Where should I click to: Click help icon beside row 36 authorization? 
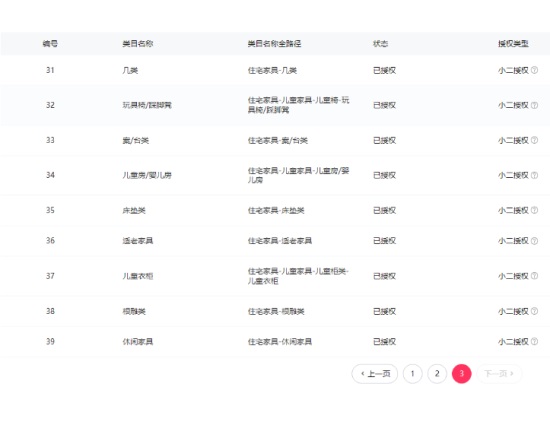(534, 241)
